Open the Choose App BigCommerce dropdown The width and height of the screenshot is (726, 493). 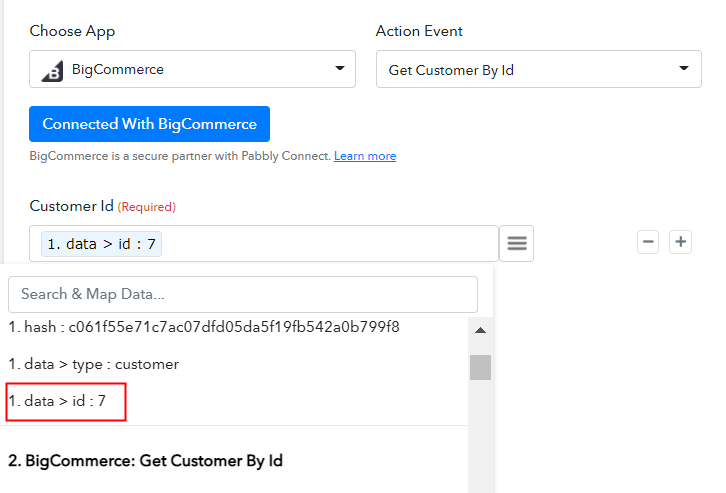192,69
